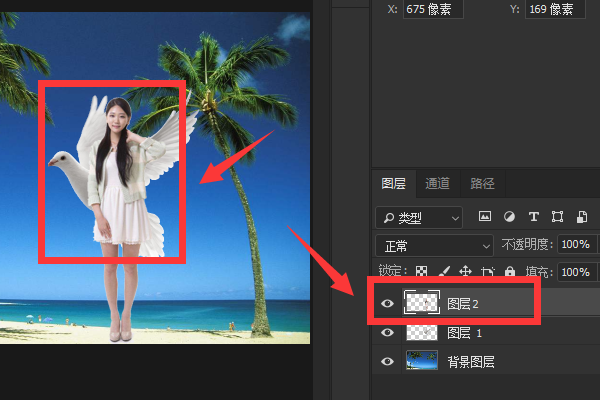
Task: Filter layers by type (T) kind
Action: point(533,217)
